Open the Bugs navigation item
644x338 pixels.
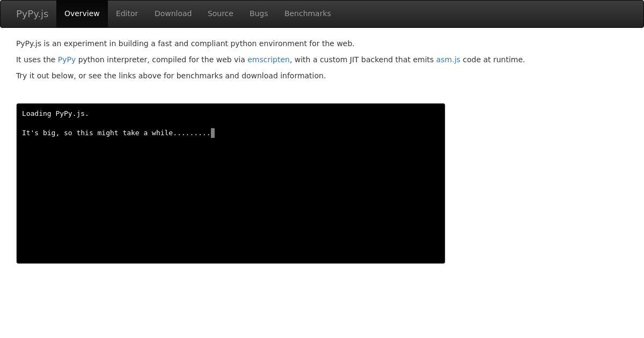pyautogui.click(x=259, y=14)
